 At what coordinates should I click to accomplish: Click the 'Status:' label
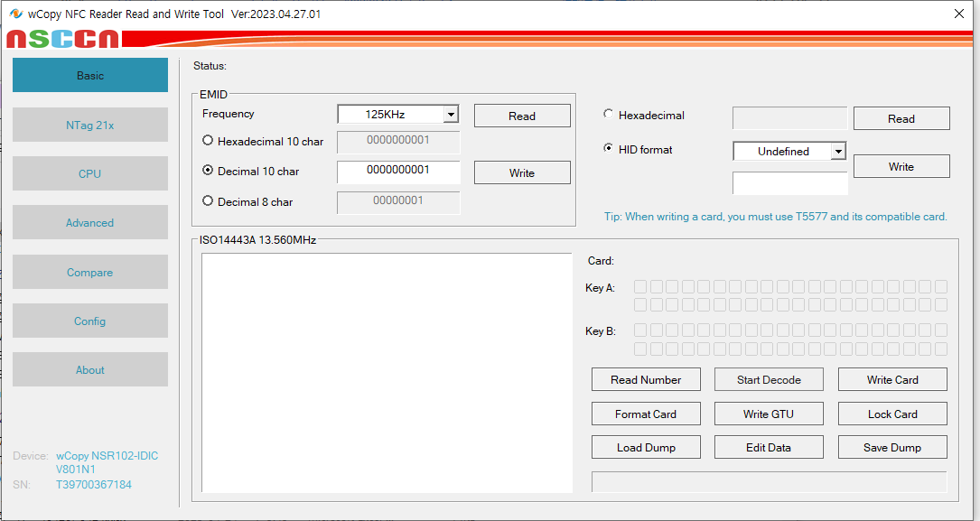coord(210,66)
